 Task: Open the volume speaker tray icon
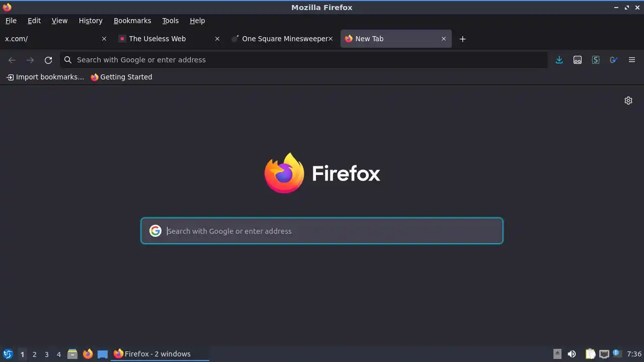pyautogui.click(x=572, y=354)
